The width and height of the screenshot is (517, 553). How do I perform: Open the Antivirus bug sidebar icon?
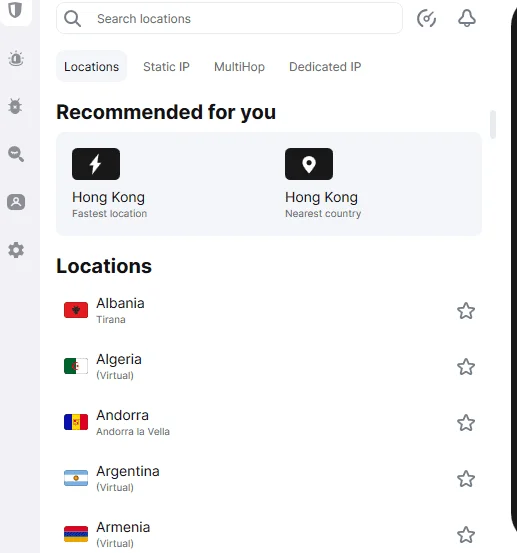(15, 106)
